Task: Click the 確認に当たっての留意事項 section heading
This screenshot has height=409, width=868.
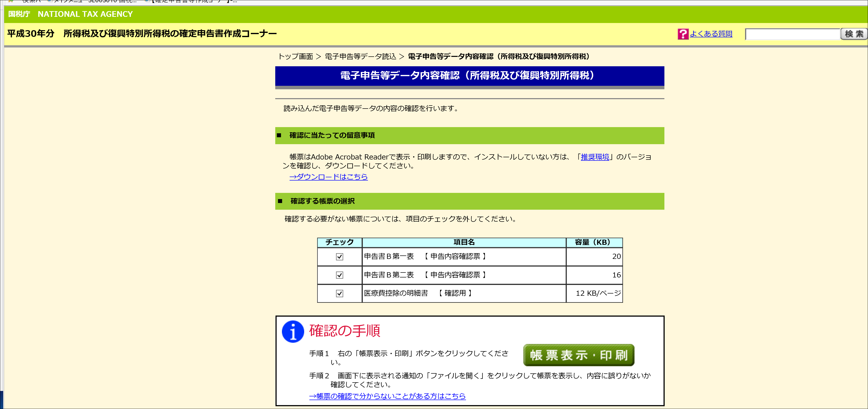Action: tap(332, 135)
